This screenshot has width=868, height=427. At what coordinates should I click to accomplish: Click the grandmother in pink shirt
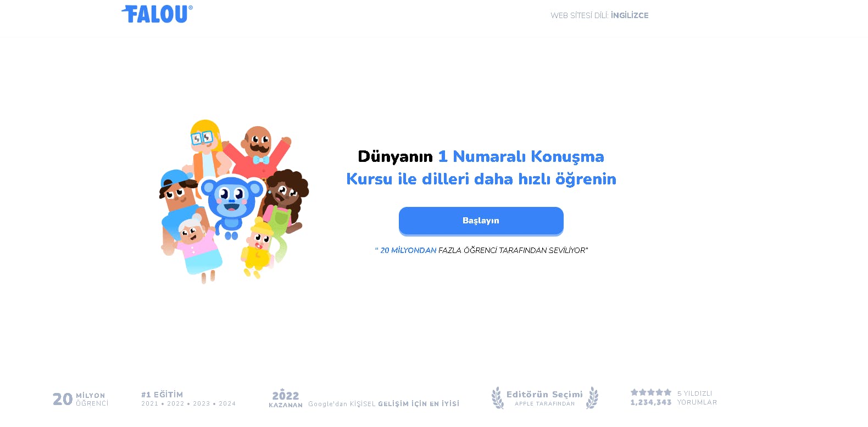[198, 247]
